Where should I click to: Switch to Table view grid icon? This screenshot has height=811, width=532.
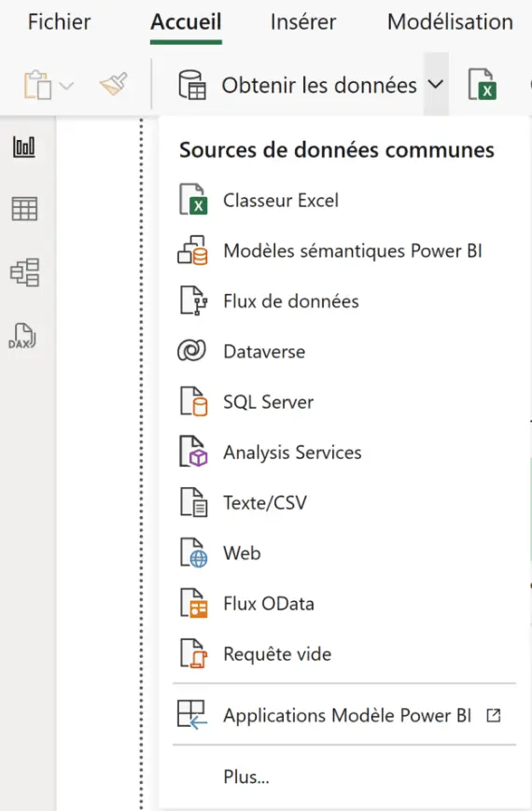tap(24, 209)
